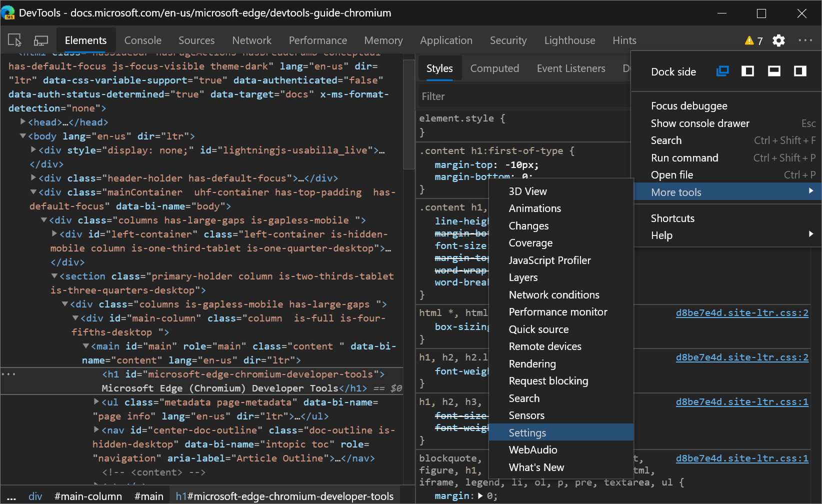This screenshot has height=504, width=822.
Task: Expand the left-container div node
Action: click(x=54, y=233)
